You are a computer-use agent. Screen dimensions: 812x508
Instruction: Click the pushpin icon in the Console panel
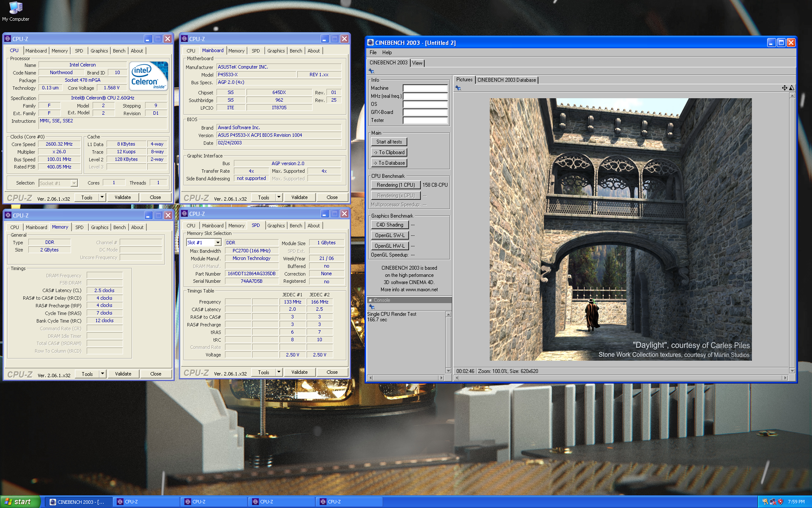click(372, 306)
